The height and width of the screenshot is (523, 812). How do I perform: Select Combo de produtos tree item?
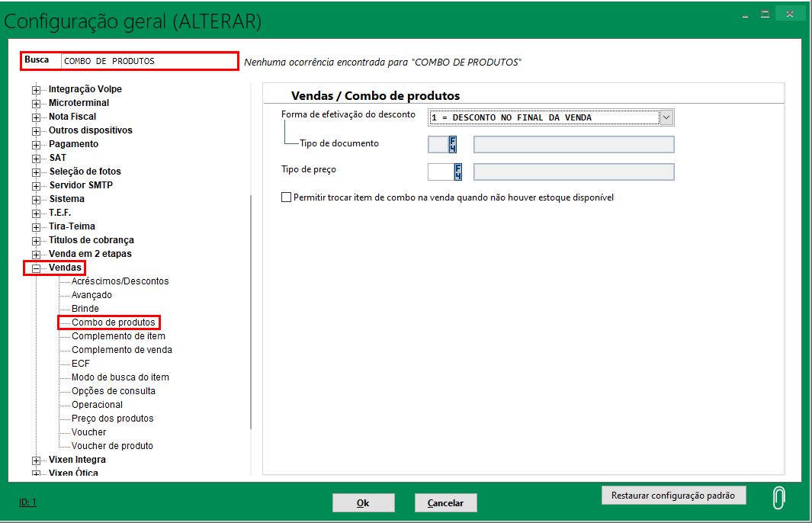[x=113, y=322]
